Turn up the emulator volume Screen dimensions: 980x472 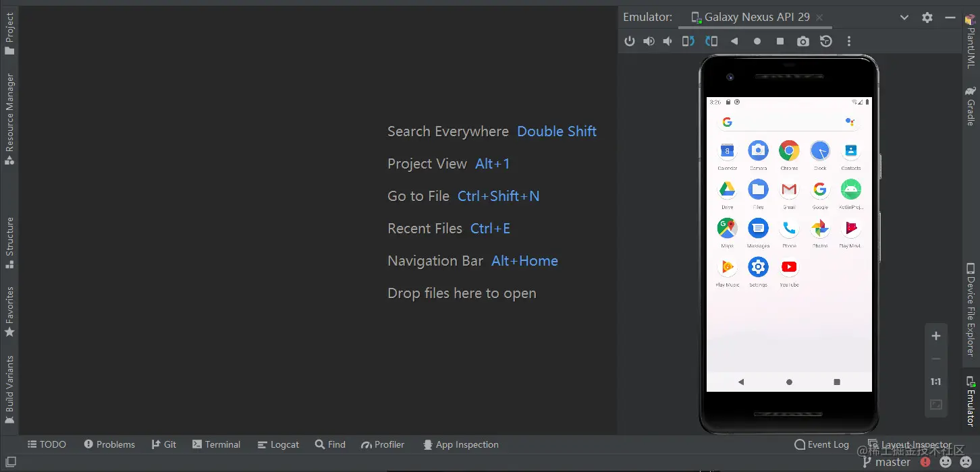[x=649, y=41]
